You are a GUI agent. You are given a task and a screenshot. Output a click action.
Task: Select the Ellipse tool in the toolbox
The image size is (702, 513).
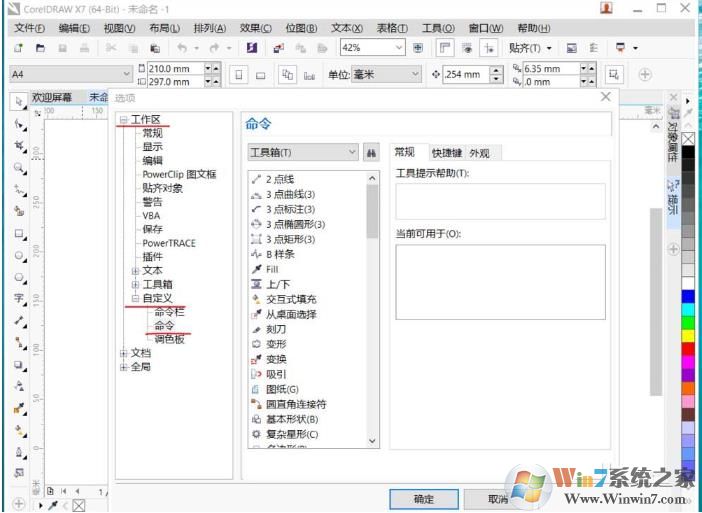click(x=20, y=255)
